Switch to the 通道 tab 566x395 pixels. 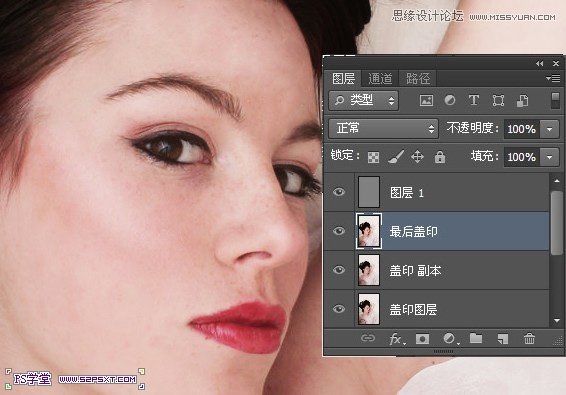click(380, 78)
